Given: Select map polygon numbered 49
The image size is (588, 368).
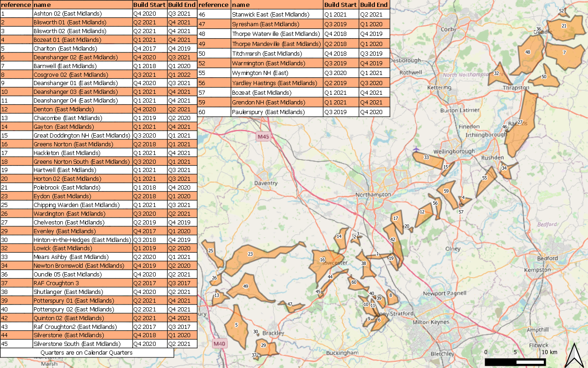Looking at the screenshot, I should click(250, 288).
